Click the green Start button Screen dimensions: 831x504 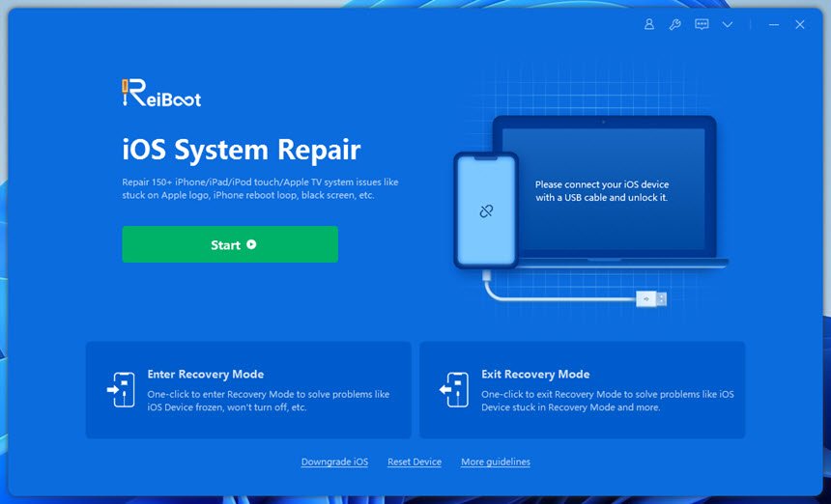pyautogui.click(x=230, y=244)
